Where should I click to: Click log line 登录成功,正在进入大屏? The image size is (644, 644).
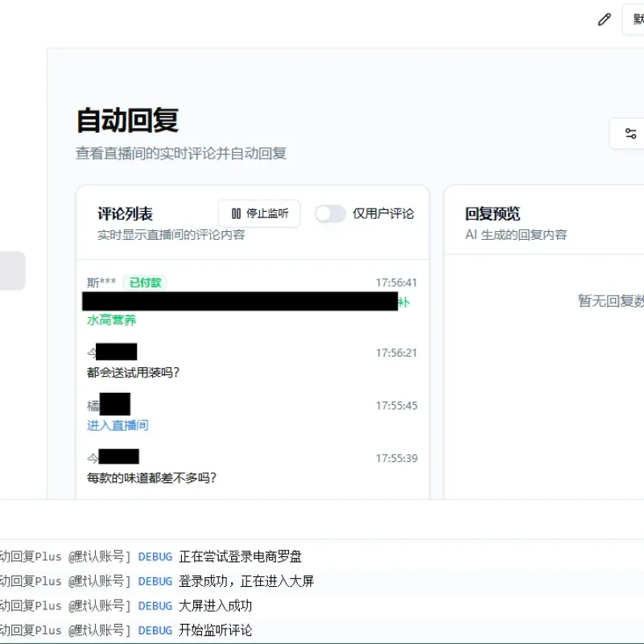(246, 581)
